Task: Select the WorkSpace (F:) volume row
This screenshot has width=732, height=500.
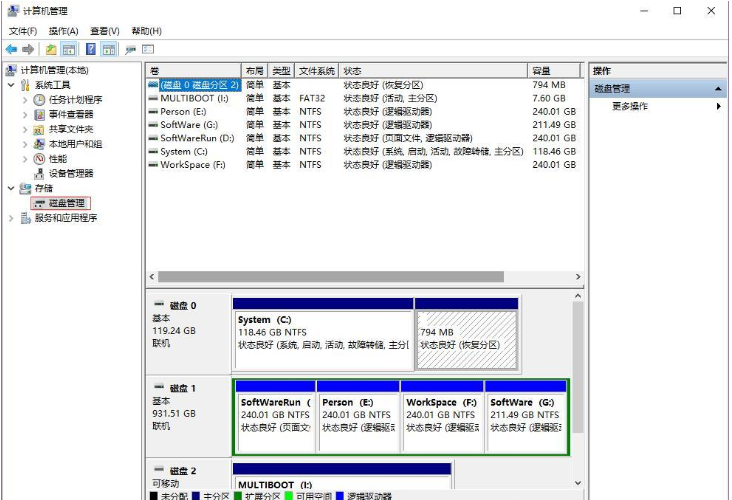Action: (192, 165)
